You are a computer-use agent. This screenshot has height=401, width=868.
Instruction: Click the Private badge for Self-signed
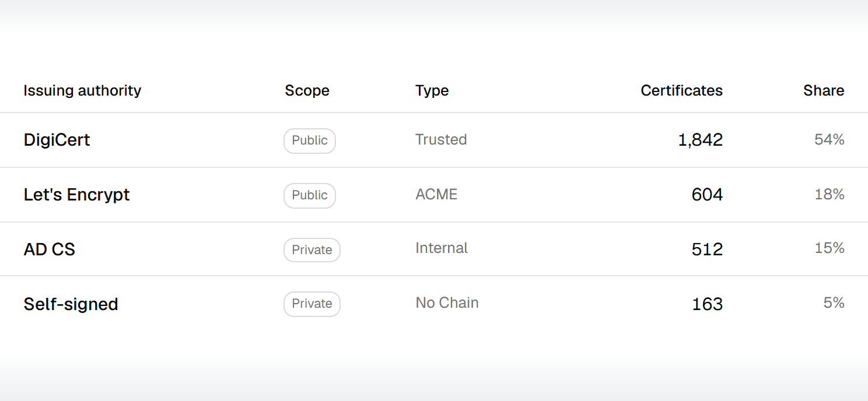[x=312, y=304]
